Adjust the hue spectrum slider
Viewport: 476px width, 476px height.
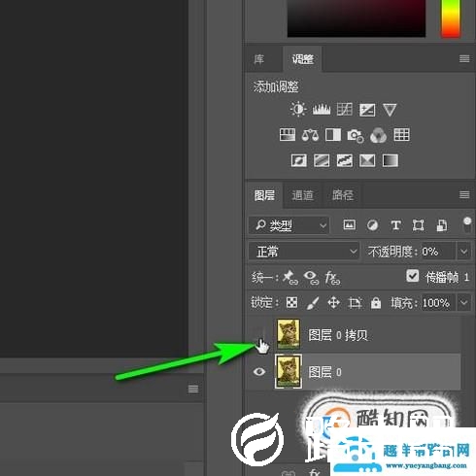[451, 17]
